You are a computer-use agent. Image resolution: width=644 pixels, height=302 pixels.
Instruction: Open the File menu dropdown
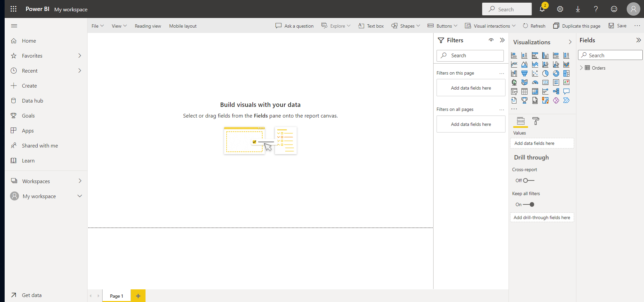[x=97, y=26]
